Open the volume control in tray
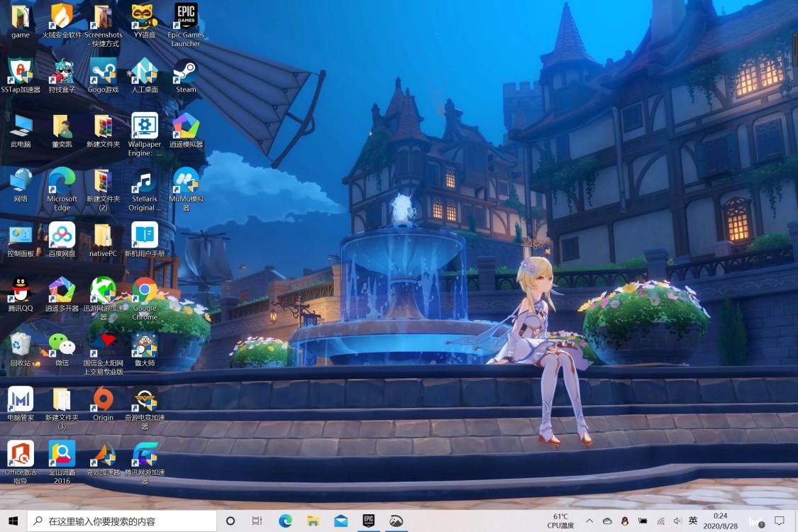This screenshot has width=798, height=532. (677, 521)
